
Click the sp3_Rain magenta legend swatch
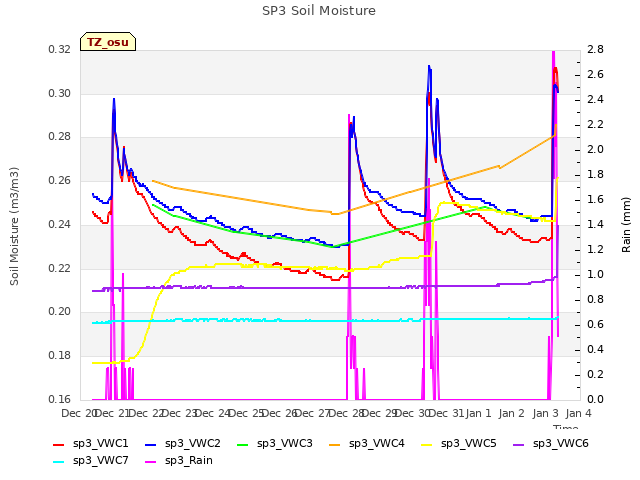click(151, 462)
